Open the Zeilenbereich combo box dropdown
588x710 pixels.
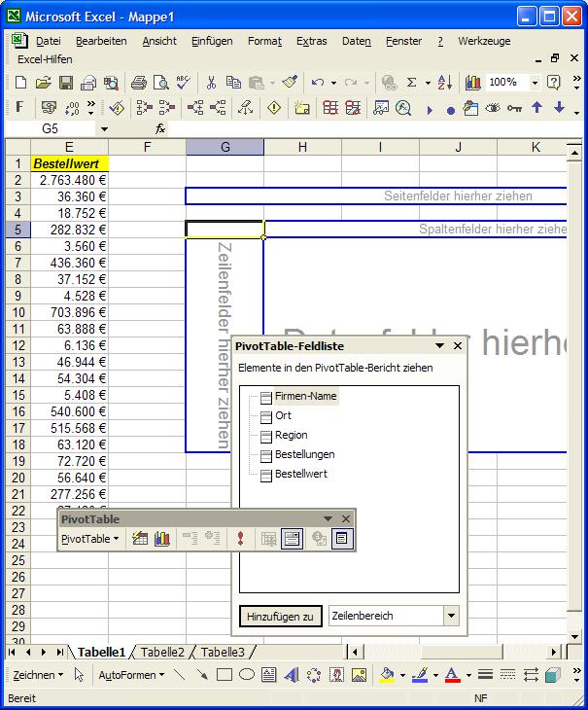[x=451, y=616]
